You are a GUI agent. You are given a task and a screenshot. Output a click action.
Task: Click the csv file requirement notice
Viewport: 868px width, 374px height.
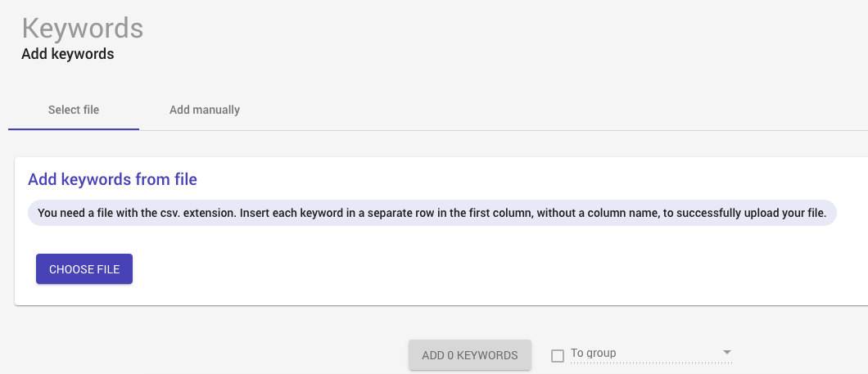pyautogui.click(x=432, y=214)
